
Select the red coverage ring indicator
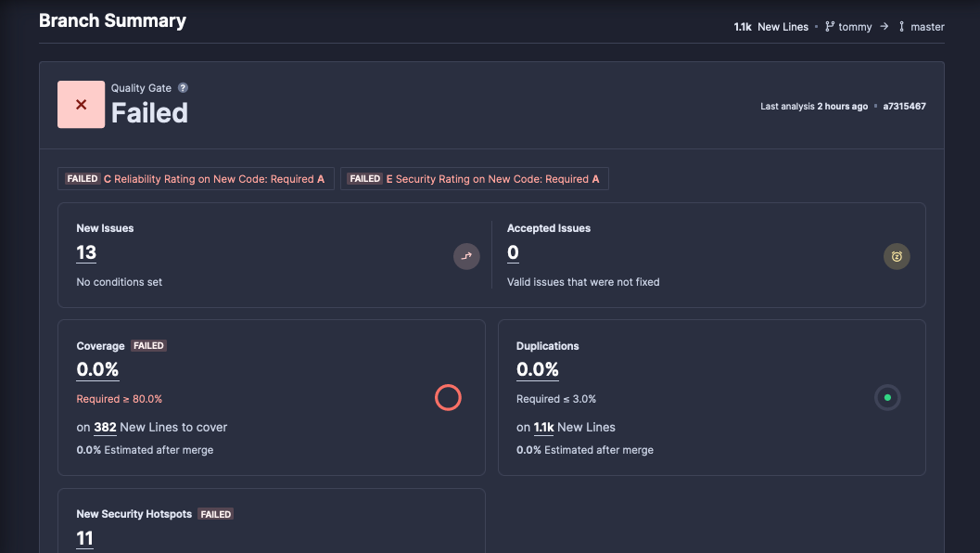[448, 397]
